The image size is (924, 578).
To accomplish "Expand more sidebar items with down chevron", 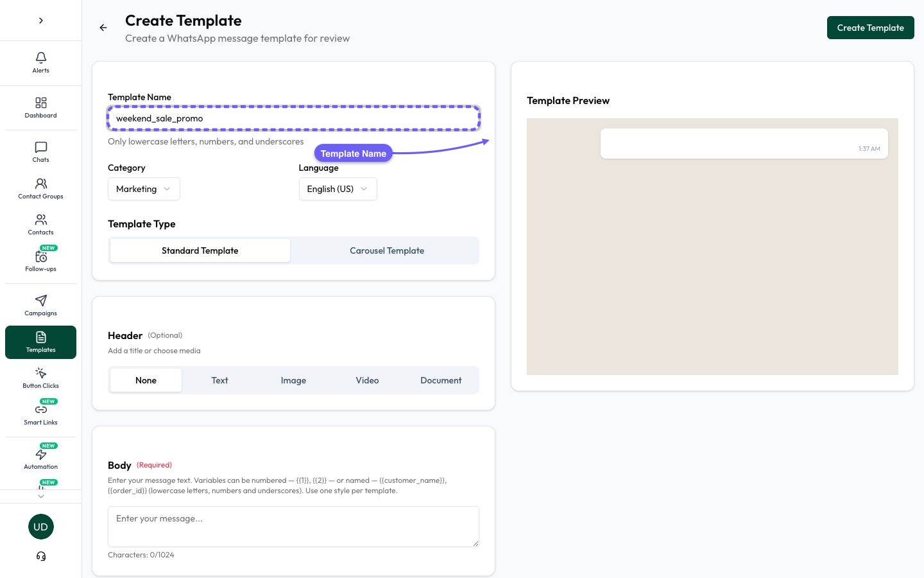I will 41,496.
